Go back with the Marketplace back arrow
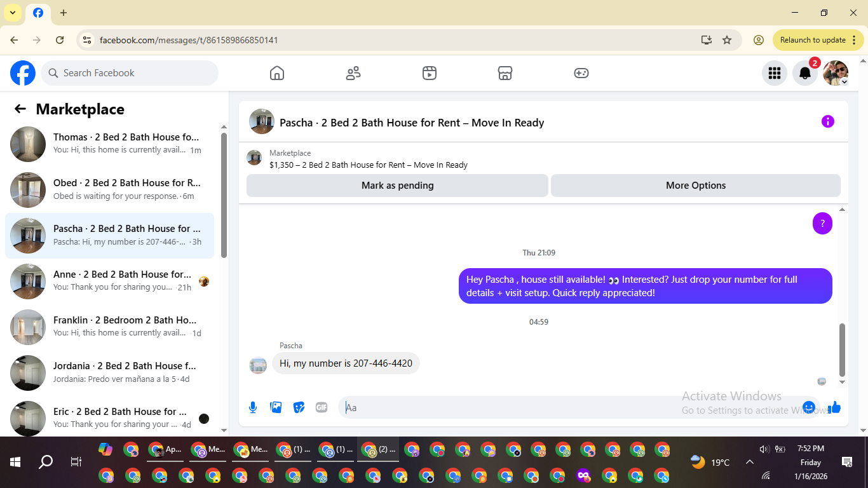868x488 pixels. click(x=20, y=109)
